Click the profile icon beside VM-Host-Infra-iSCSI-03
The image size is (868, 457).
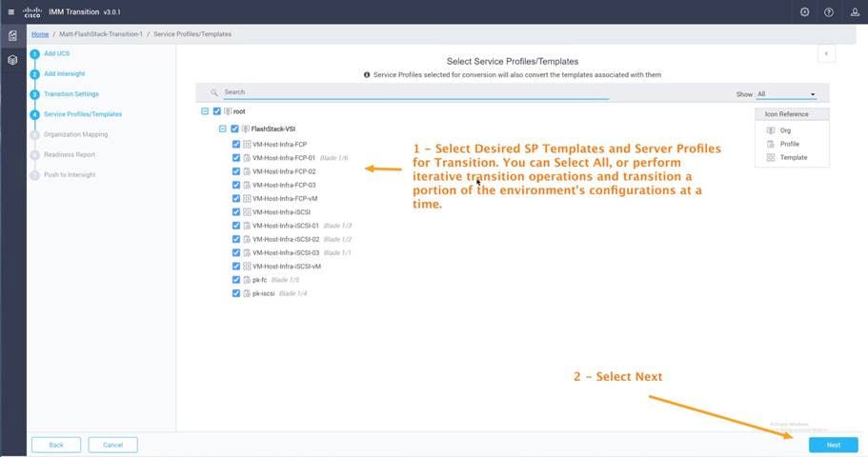[x=247, y=253]
